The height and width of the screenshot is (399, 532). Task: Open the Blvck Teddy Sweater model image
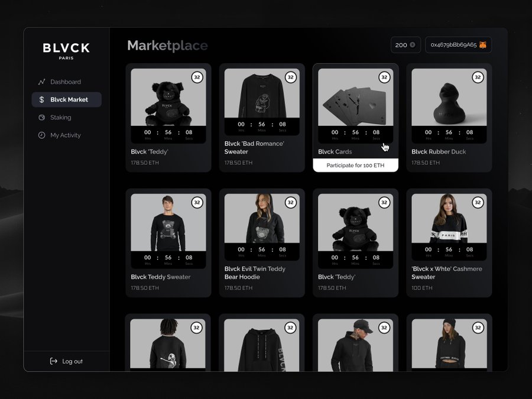pos(168,222)
